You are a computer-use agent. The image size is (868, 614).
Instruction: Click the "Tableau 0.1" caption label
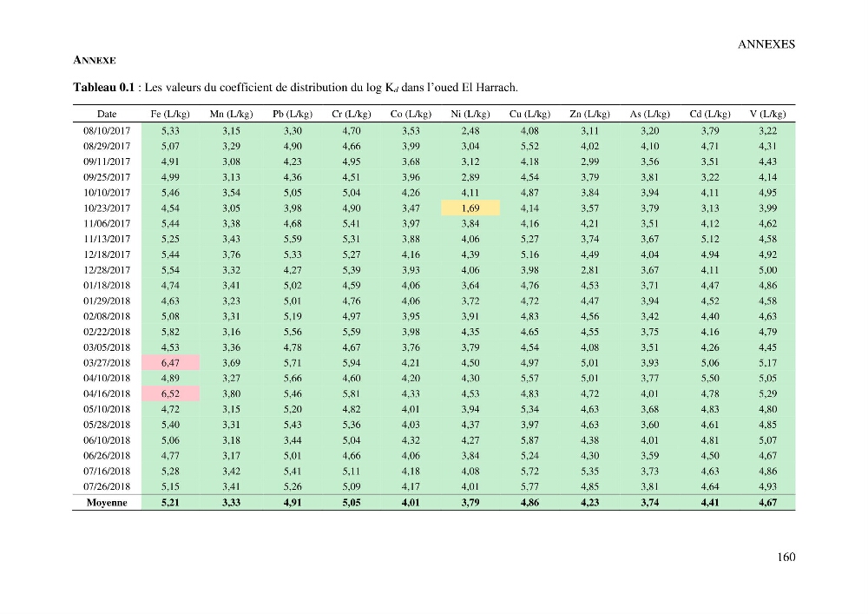pos(104,88)
